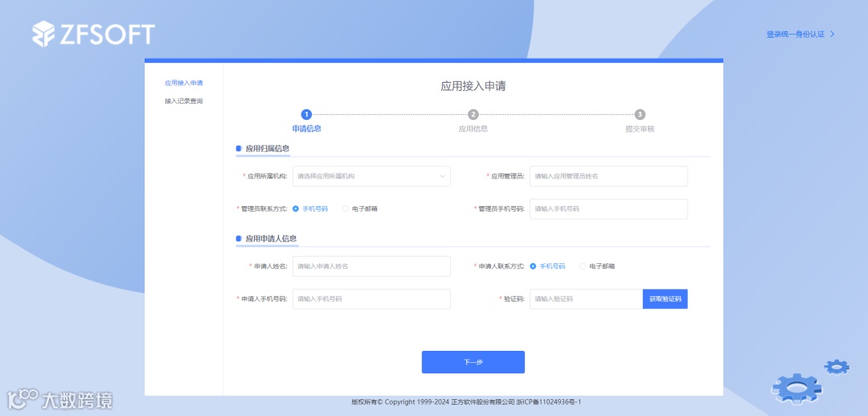Click the 下一步 button
Screen dimensions: 868x416
(473, 362)
